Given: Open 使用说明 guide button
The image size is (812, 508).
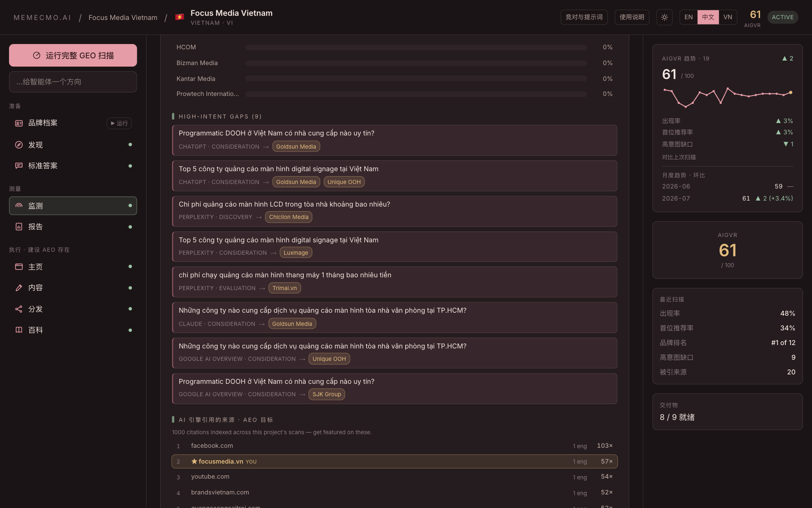Looking at the screenshot, I should coord(632,17).
